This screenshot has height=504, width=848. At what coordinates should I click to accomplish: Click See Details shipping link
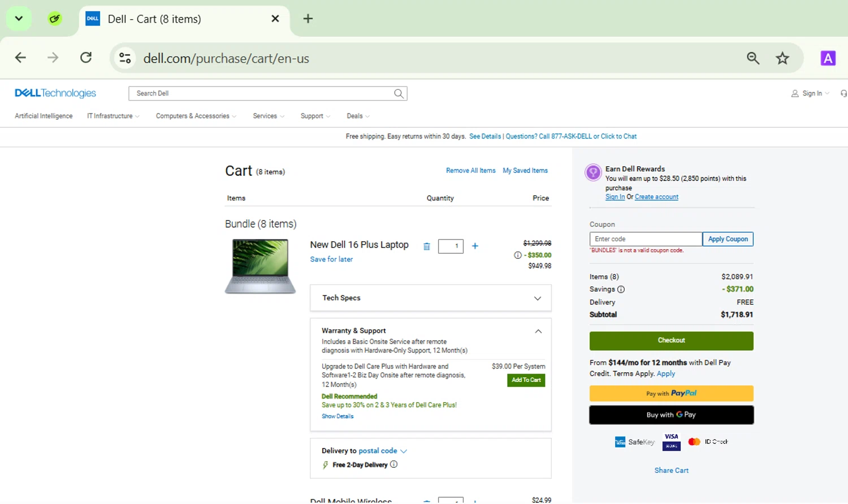[x=485, y=136]
